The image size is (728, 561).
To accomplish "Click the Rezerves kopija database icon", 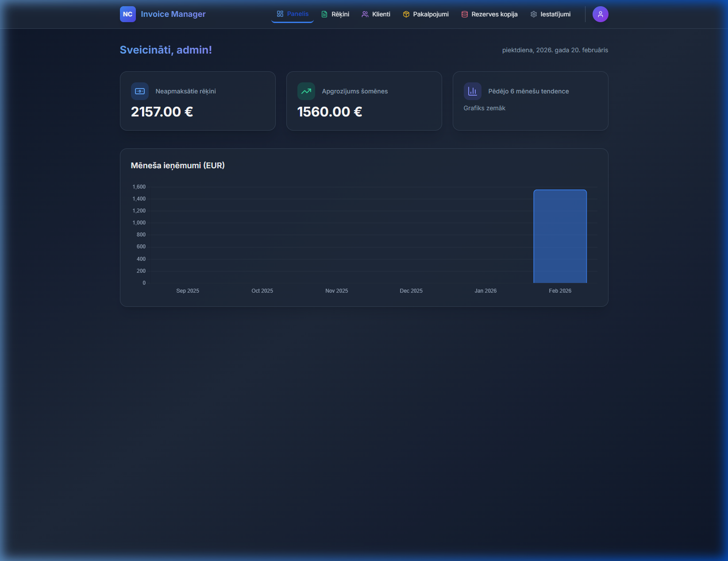I will 464,14.
